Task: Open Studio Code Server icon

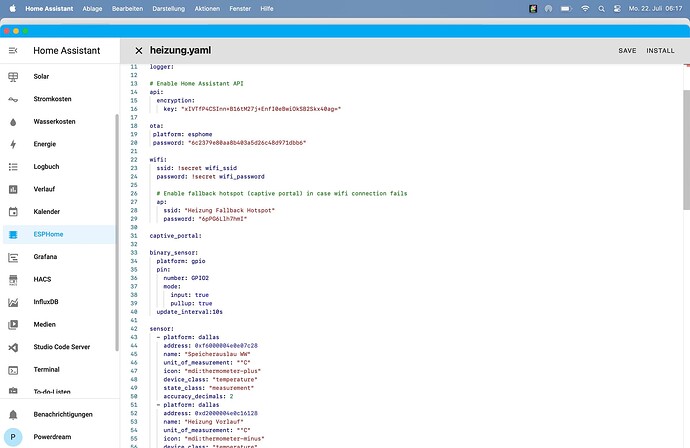Action: click(x=13, y=347)
